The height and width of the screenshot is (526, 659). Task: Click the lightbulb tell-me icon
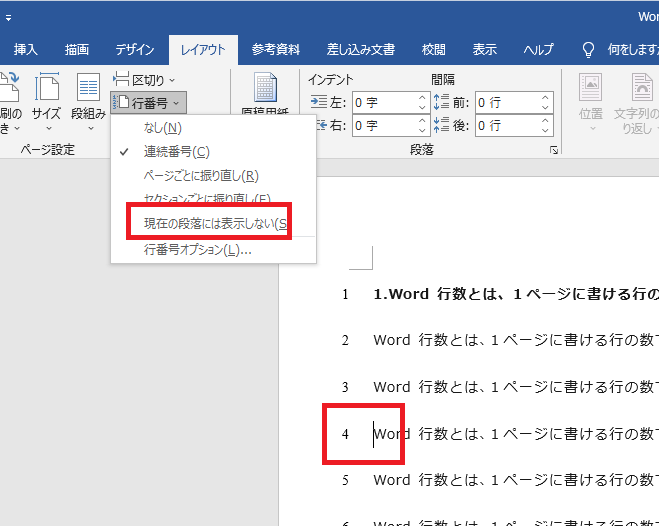588,50
